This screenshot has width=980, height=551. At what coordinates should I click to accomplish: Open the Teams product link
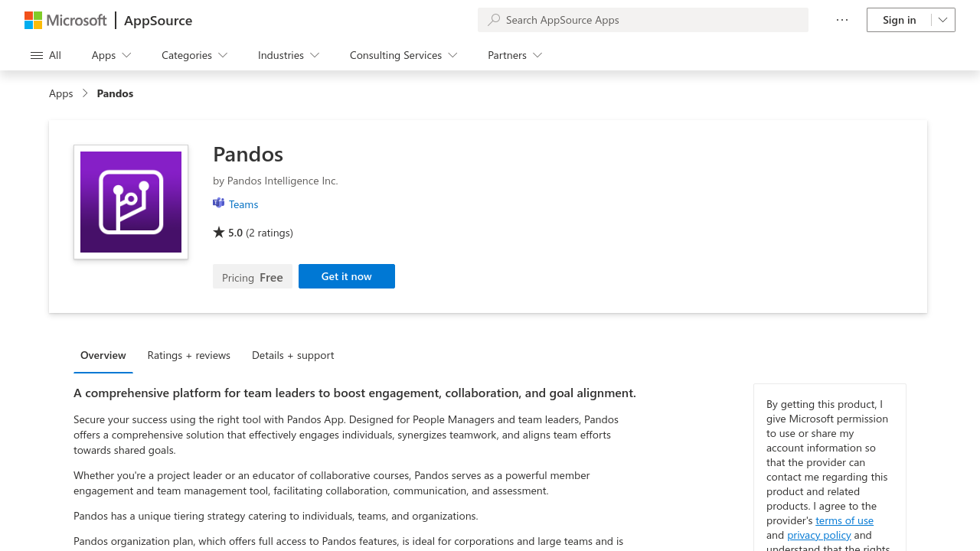[243, 204]
